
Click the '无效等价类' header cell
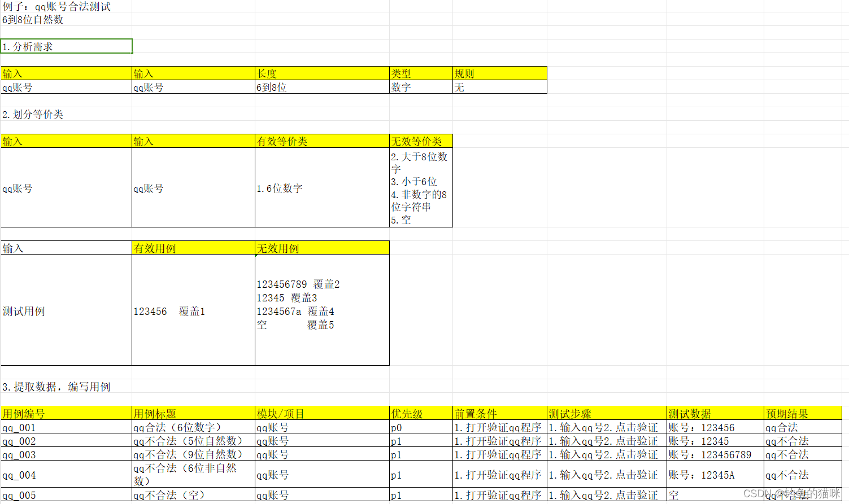(421, 141)
